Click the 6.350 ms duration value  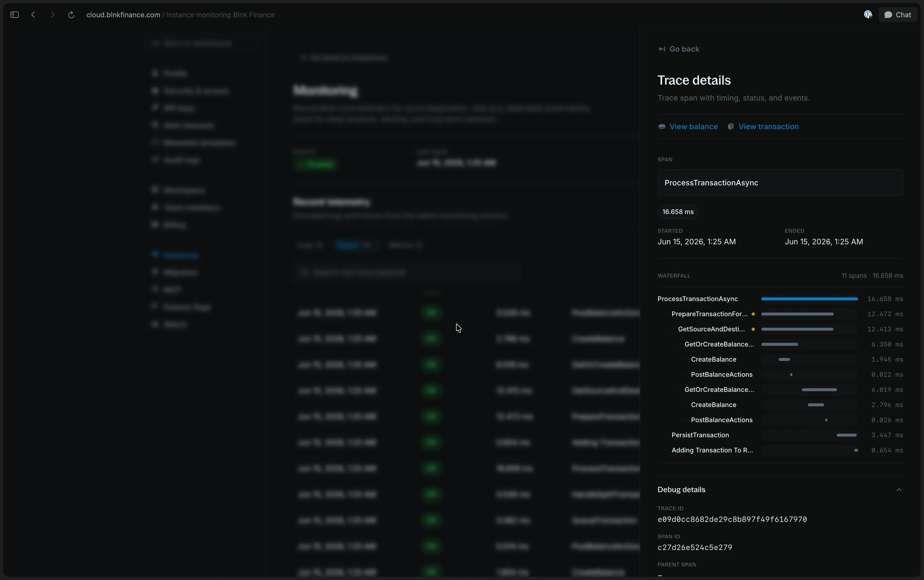(x=887, y=345)
